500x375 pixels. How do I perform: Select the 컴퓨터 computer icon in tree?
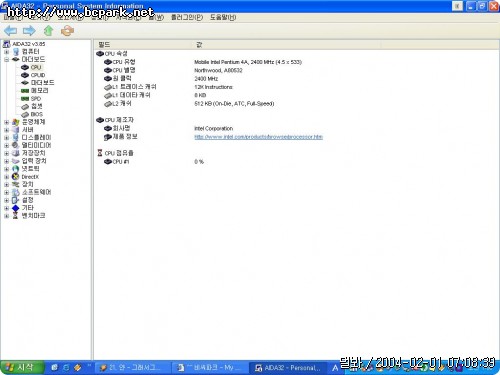tap(16, 52)
